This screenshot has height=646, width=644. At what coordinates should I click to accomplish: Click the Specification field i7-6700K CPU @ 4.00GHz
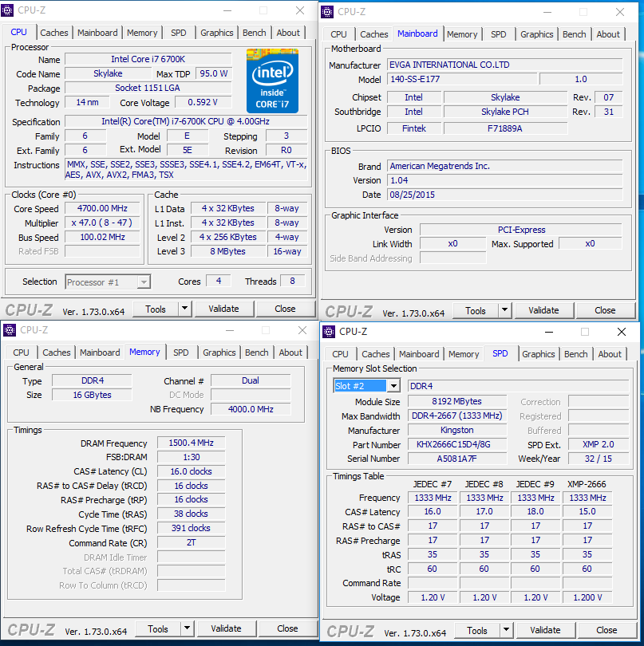coord(186,121)
